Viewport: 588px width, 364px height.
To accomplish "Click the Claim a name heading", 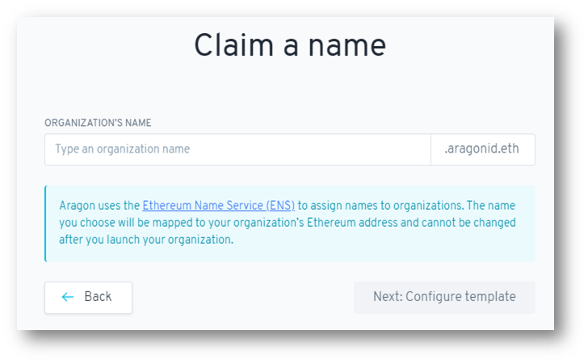I will point(290,46).
